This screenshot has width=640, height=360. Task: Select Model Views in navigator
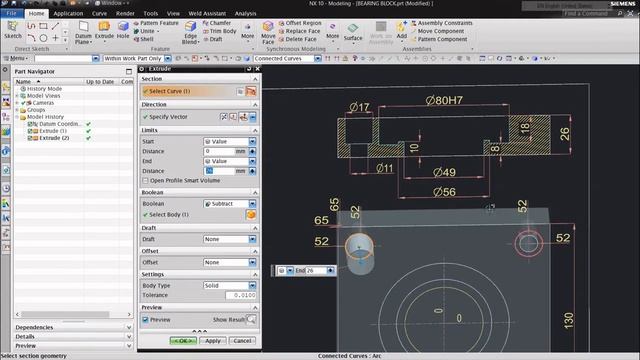[43, 96]
